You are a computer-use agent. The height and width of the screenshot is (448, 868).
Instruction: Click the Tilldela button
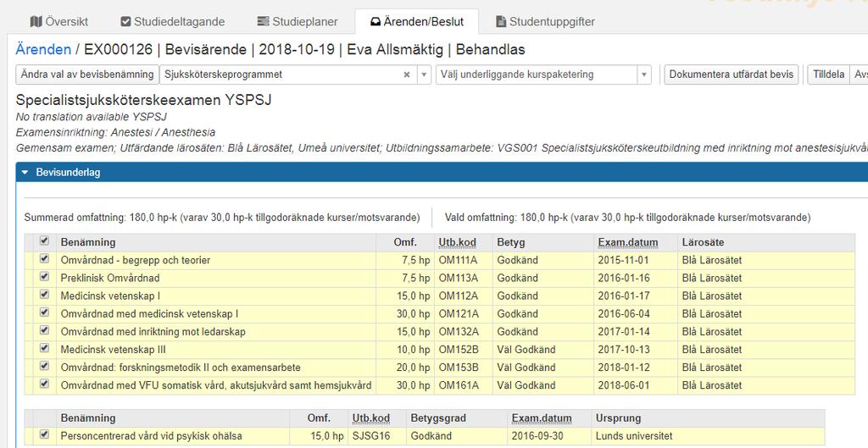click(x=829, y=75)
